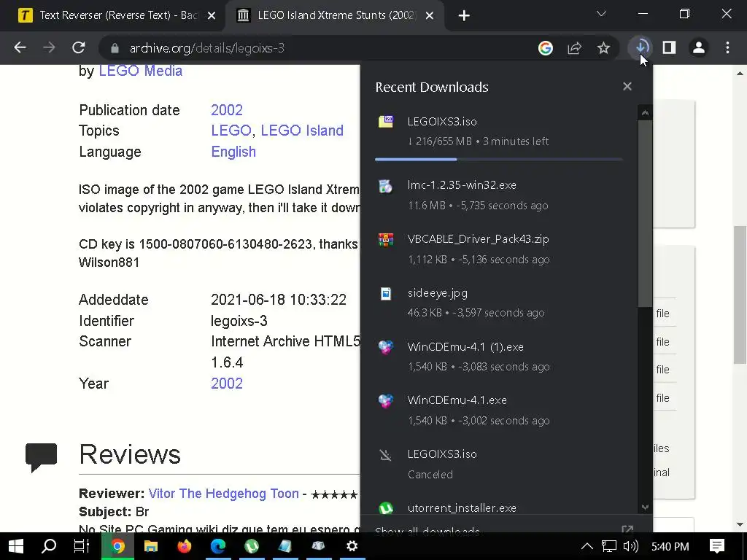Open the Google icon in address bar
Viewport: 747px width, 560px height.
tap(546, 48)
